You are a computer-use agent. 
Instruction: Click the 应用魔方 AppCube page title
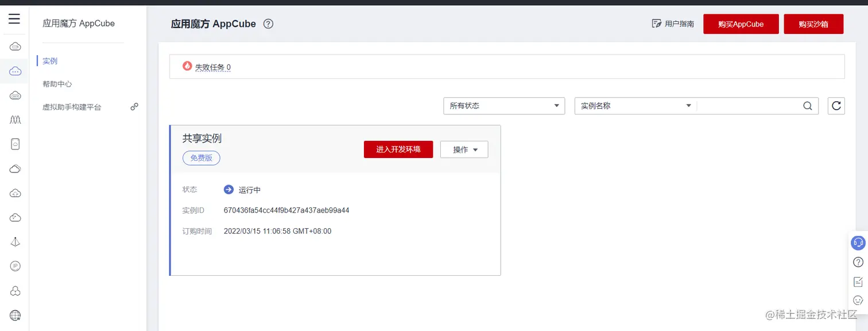[214, 24]
